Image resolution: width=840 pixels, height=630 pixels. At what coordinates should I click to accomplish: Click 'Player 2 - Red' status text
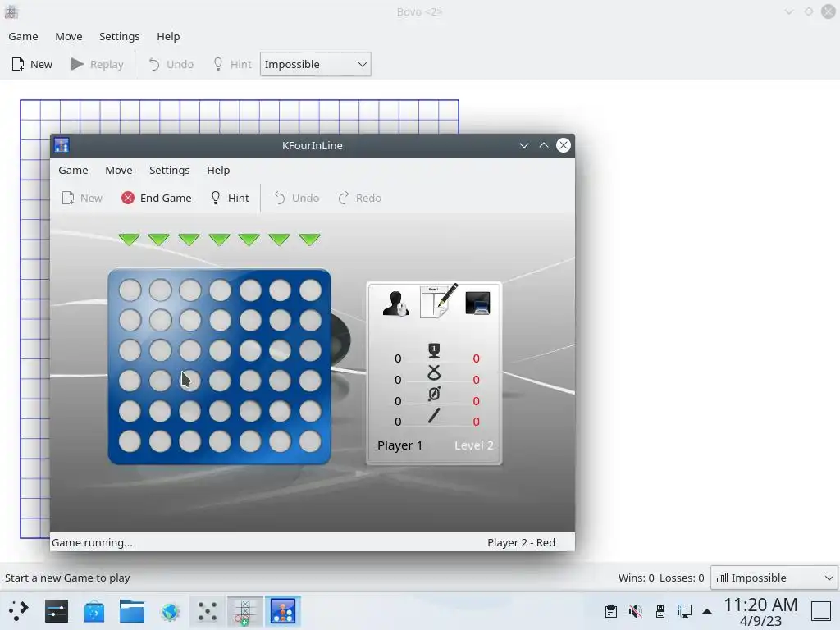[x=521, y=542]
